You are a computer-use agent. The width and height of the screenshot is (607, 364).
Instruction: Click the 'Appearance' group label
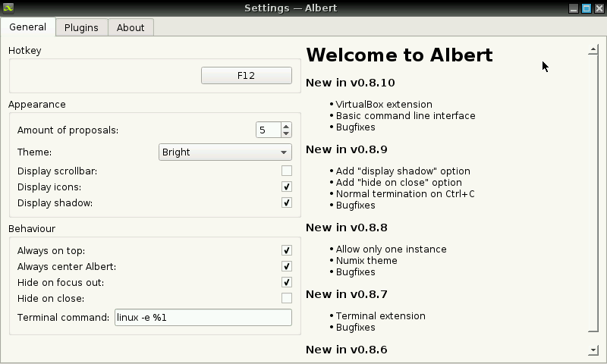pyautogui.click(x=36, y=105)
